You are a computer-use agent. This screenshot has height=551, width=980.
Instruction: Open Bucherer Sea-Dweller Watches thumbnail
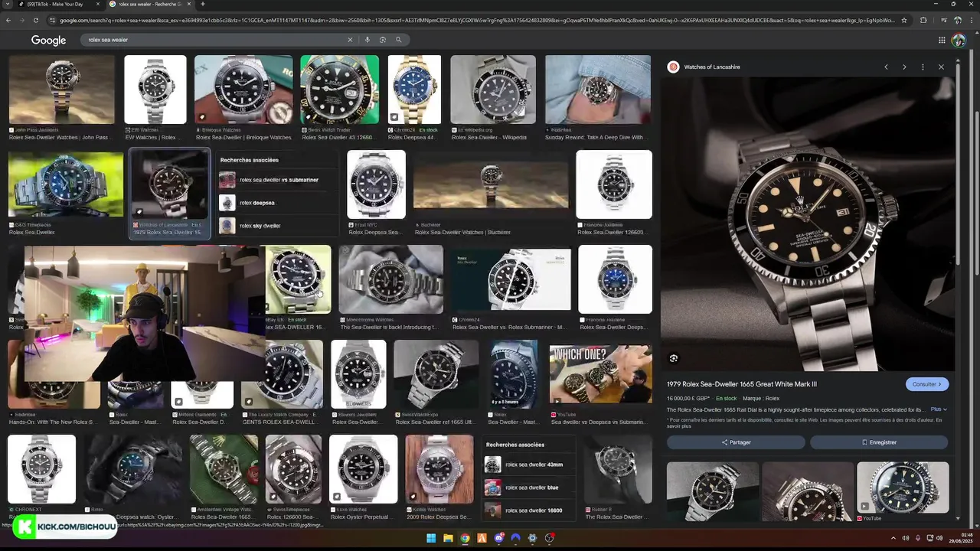point(491,184)
